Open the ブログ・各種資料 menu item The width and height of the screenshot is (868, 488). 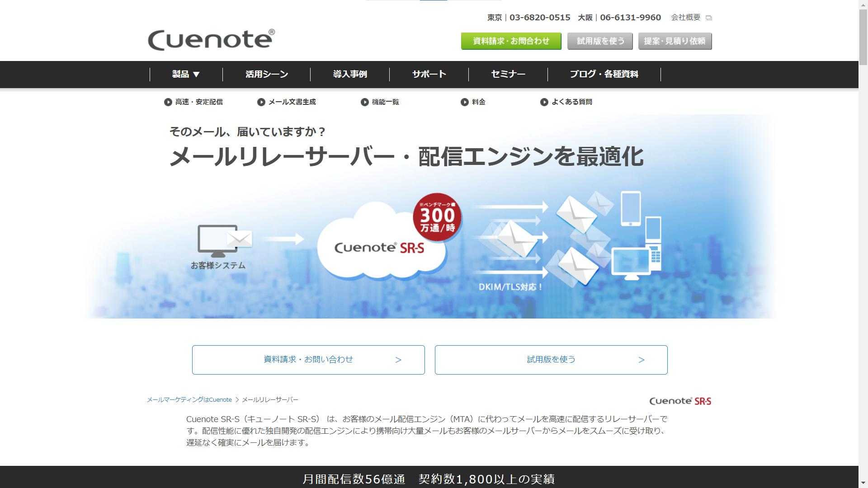click(x=604, y=74)
